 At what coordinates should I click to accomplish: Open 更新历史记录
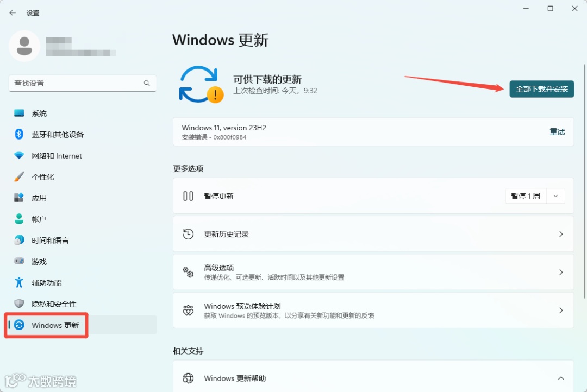(x=373, y=234)
